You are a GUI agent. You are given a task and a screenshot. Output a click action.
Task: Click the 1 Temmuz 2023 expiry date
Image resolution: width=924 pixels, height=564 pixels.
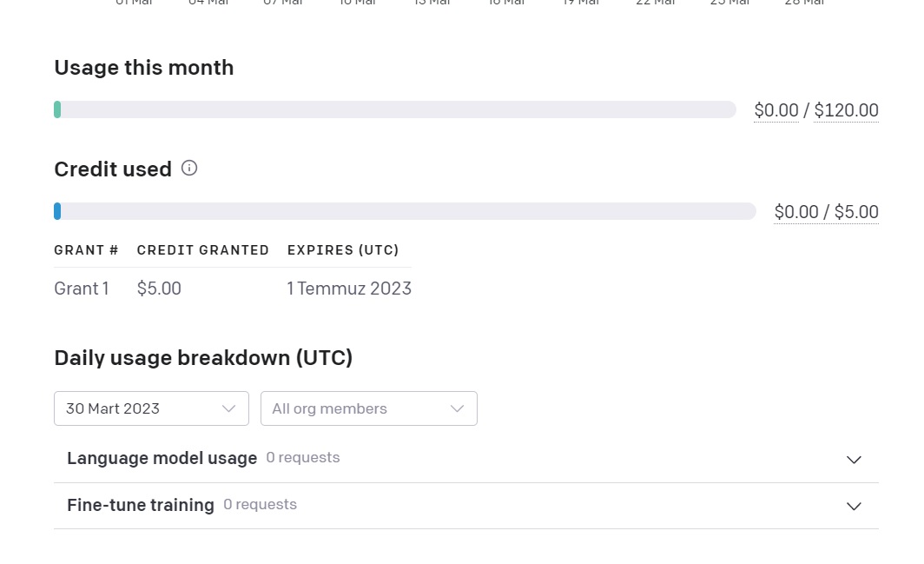pyautogui.click(x=349, y=289)
